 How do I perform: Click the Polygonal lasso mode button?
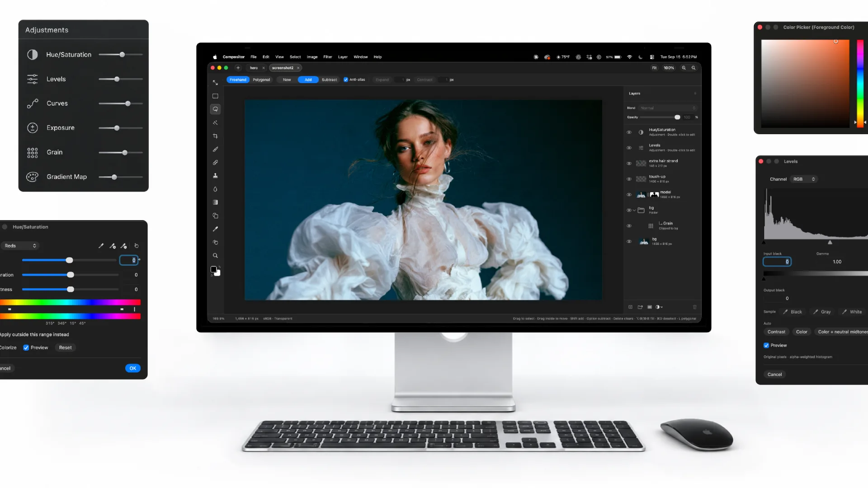click(261, 80)
